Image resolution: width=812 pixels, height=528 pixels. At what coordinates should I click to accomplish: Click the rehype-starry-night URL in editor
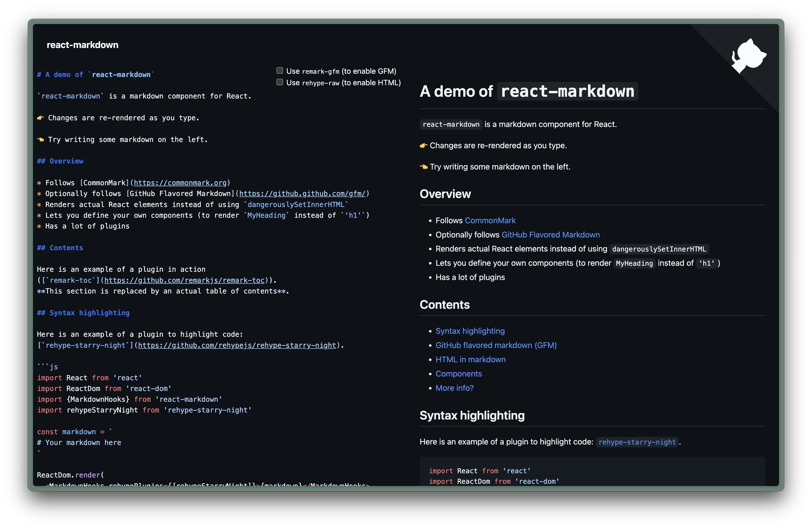pos(237,345)
